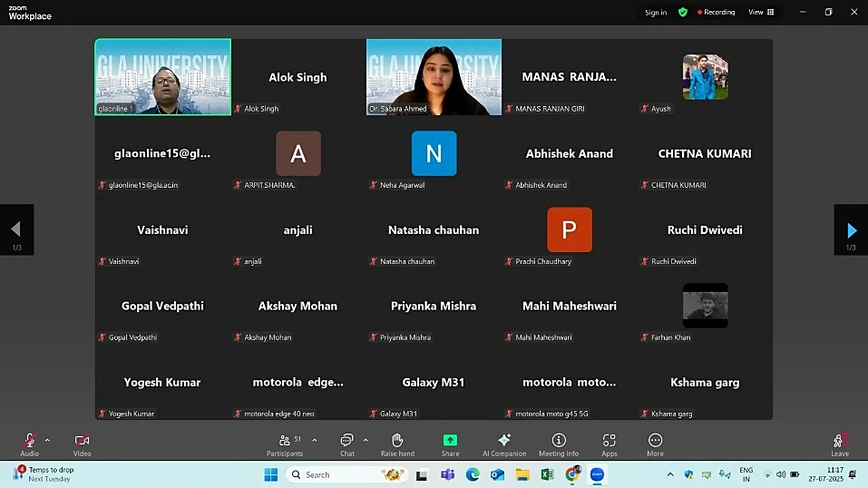Viewport: 868px width, 488px height.
Task: Open the View layout menu
Action: pyautogui.click(x=760, y=12)
